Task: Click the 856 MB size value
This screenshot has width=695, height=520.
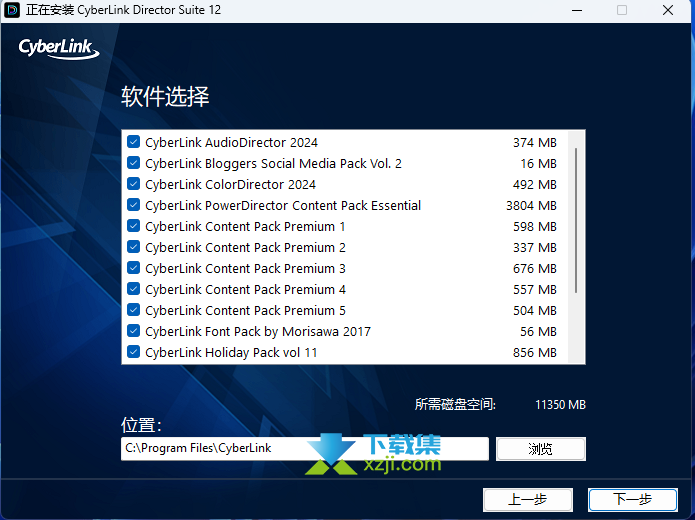Action: pos(535,352)
